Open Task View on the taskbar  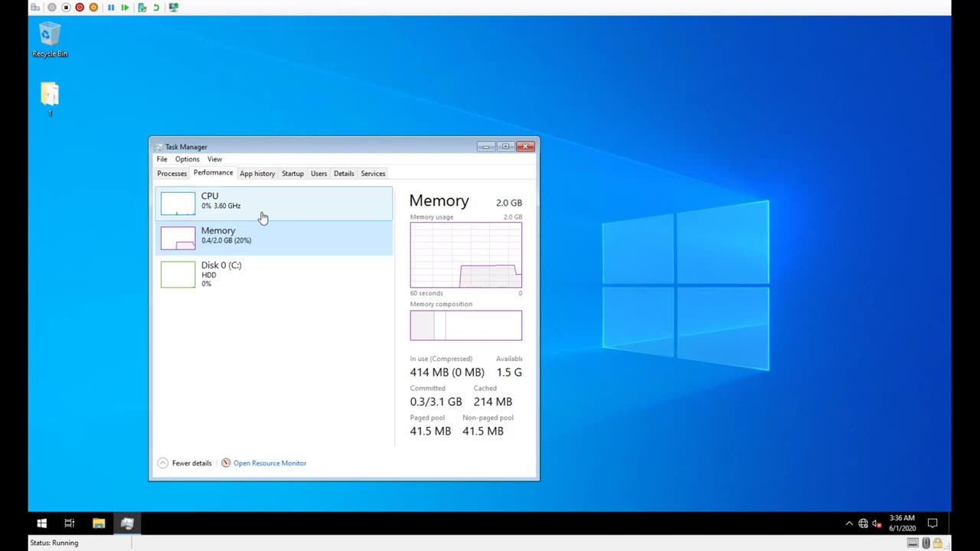(x=70, y=523)
